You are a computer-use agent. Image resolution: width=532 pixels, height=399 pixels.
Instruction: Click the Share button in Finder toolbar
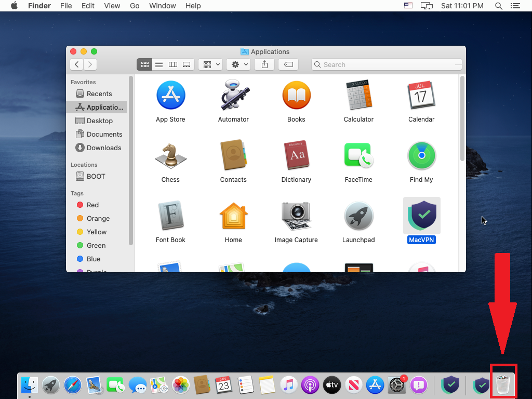coord(264,64)
